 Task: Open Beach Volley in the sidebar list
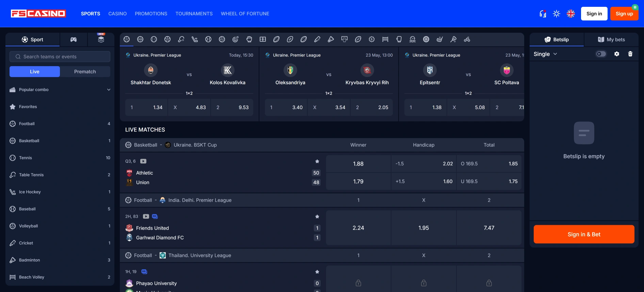pyautogui.click(x=60, y=277)
